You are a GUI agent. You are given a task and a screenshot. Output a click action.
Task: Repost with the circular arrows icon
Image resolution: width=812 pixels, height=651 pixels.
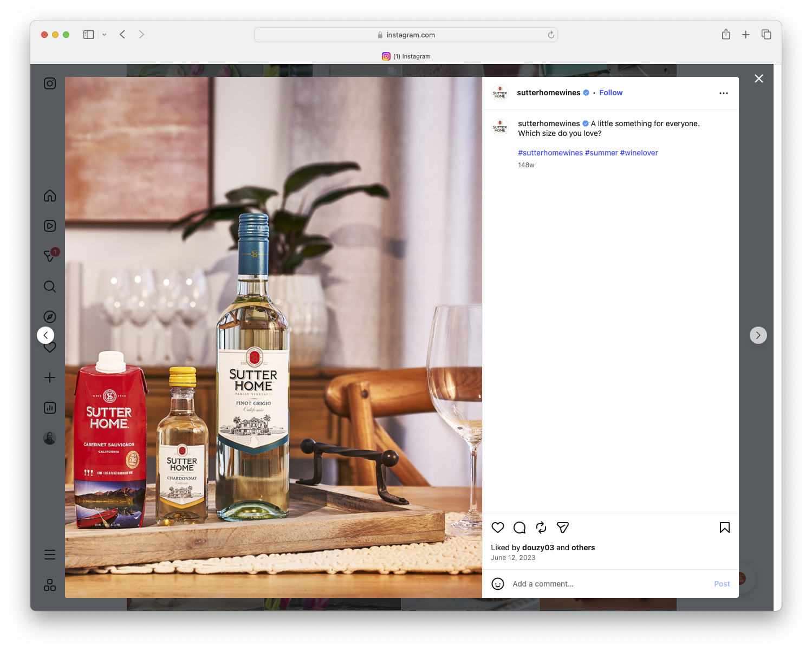[x=541, y=528]
